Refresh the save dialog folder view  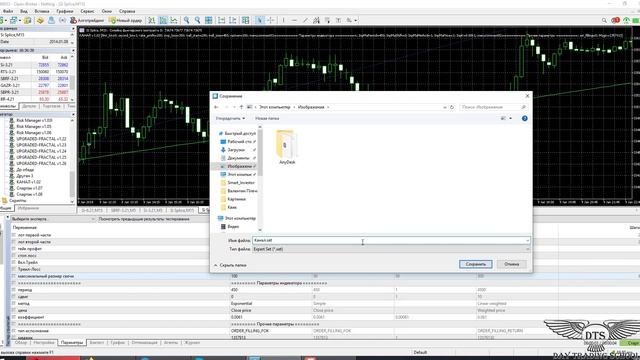click(x=452, y=107)
